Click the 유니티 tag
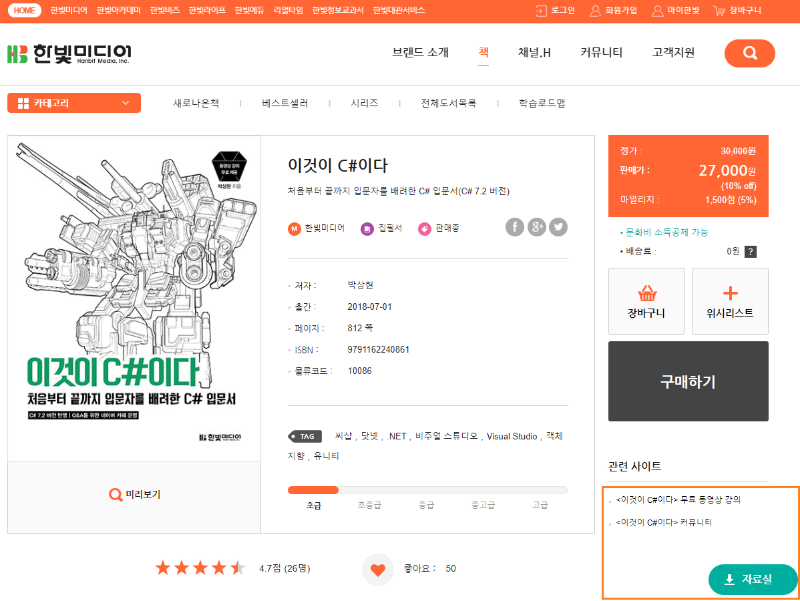Image resolution: width=800 pixels, height=601 pixels. tap(327, 456)
